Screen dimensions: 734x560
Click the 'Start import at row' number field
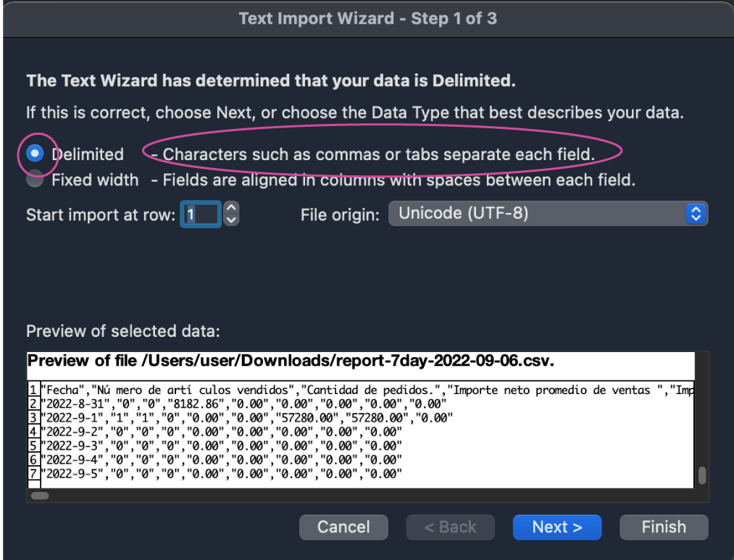201,214
